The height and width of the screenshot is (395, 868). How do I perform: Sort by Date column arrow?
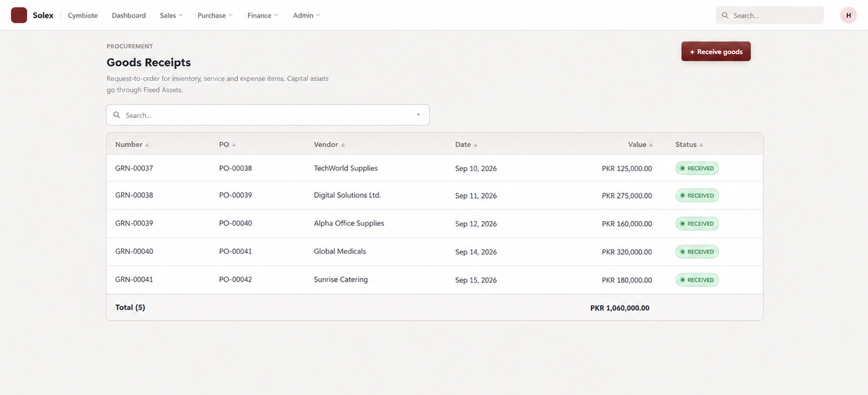[x=475, y=145]
